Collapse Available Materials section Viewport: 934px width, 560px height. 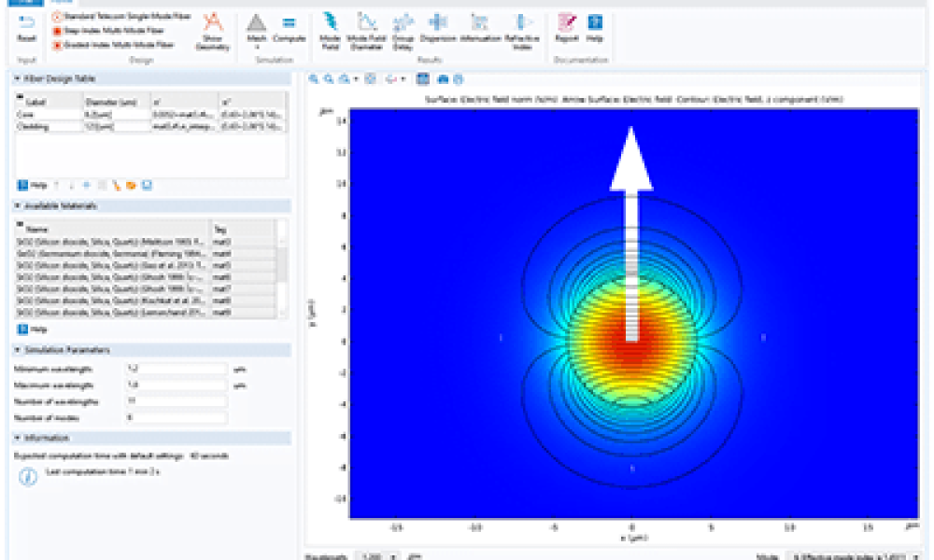click(17, 206)
